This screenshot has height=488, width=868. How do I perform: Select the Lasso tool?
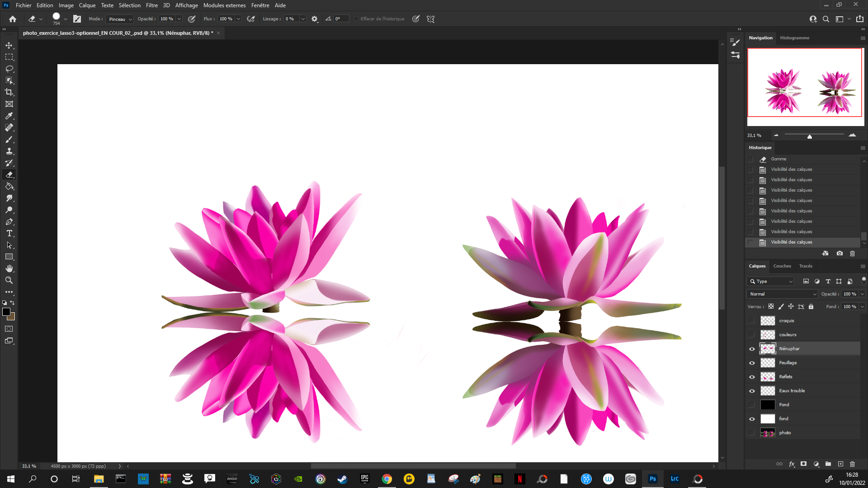click(9, 69)
